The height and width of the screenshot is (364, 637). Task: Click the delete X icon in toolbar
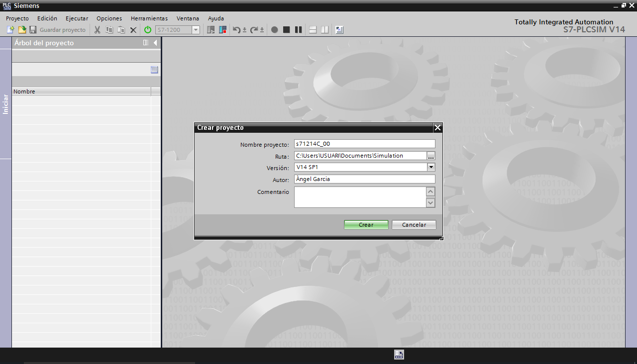(133, 30)
